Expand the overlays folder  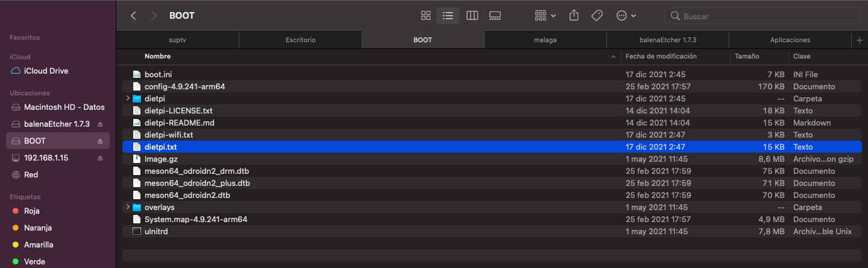127,207
